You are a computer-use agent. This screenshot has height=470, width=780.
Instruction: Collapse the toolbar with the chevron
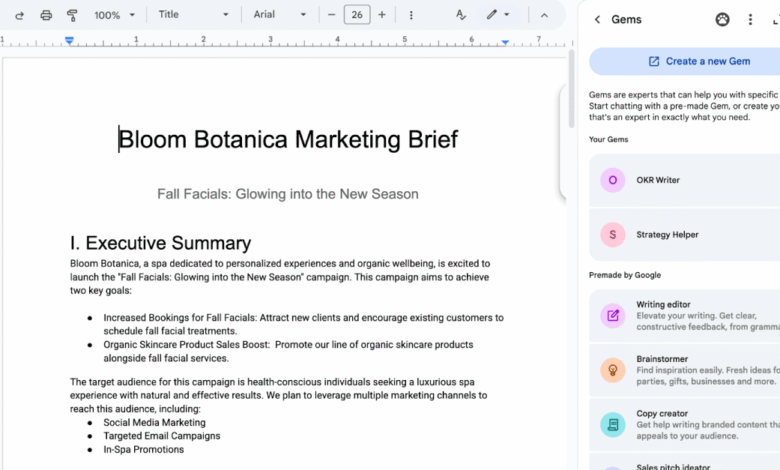544,15
